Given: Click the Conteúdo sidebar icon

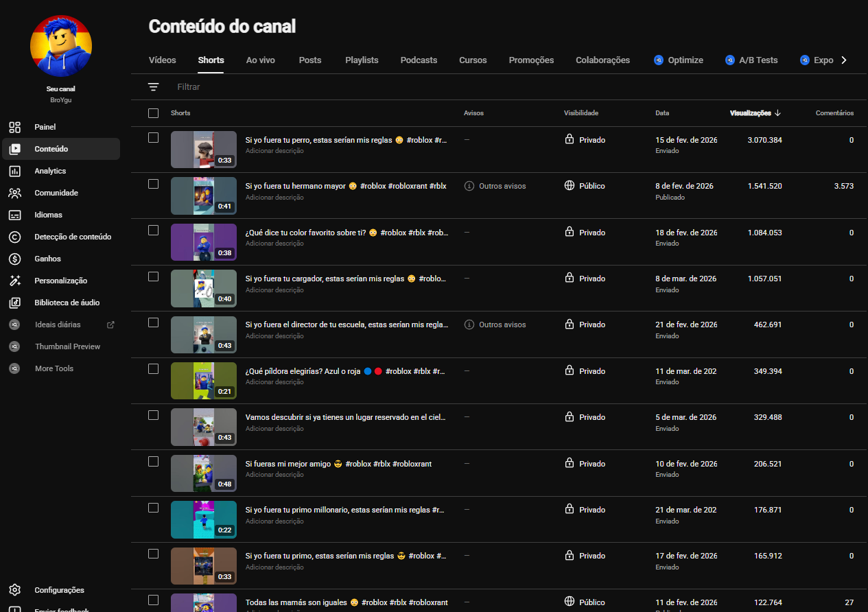Looking at the screenshot, I should pyautogui.click(x=15, y=149).
